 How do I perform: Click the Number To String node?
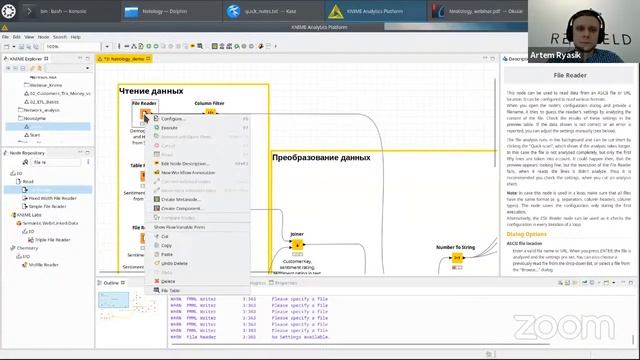[x=457, y=258]
